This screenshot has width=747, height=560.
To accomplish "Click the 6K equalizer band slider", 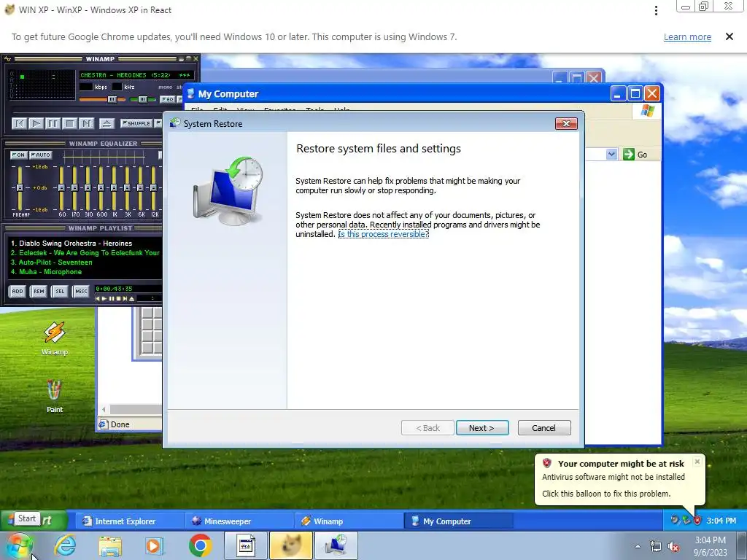I will 141,187.
